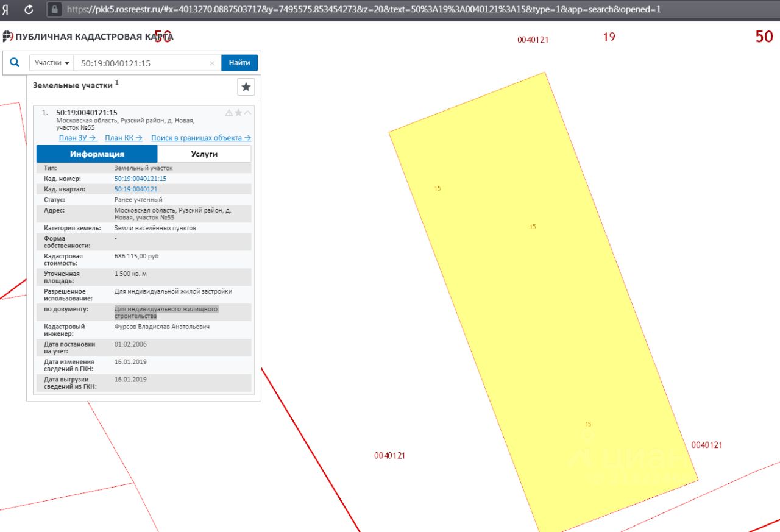780x532 pixels.
Task: Click the browser address bar URL
Action: (x=363, y=10)
